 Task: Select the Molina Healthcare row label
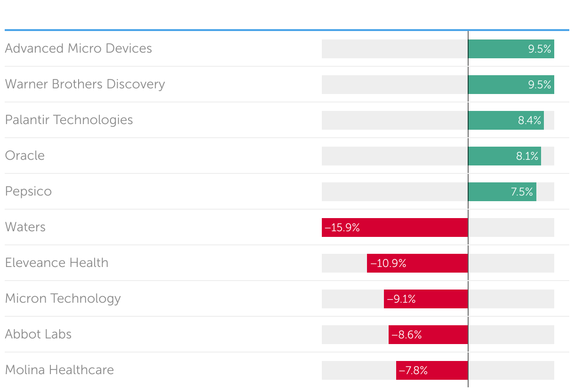59,370
